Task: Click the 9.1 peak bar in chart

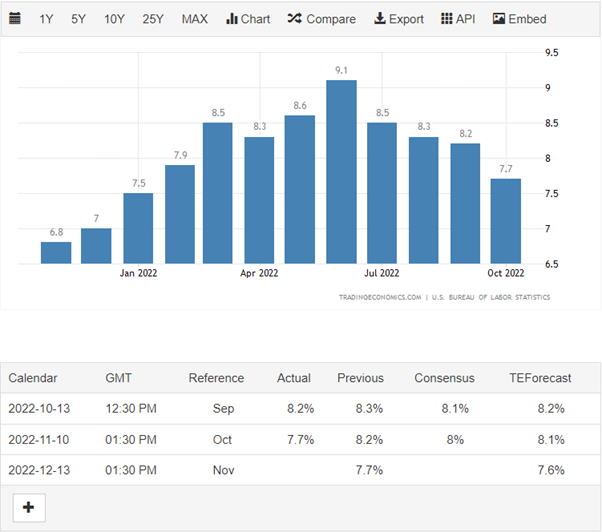Action: coord(341,172)
